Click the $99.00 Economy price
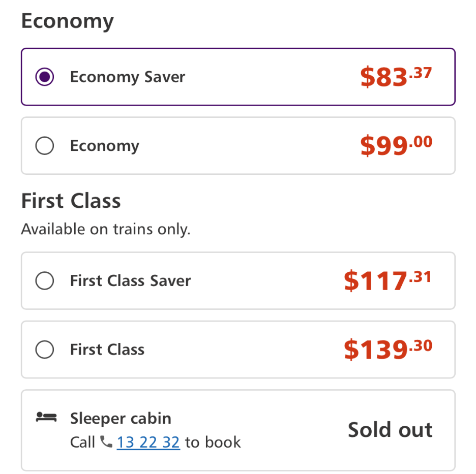This screenshot has height=474, width=476. (x=396, y=145)
